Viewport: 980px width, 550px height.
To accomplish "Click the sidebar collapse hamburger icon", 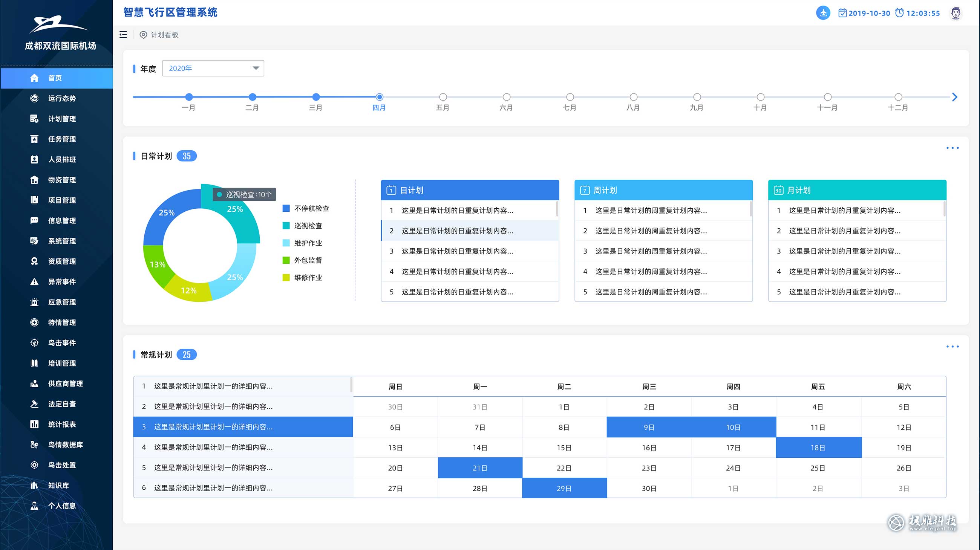I will click(123, 35).
